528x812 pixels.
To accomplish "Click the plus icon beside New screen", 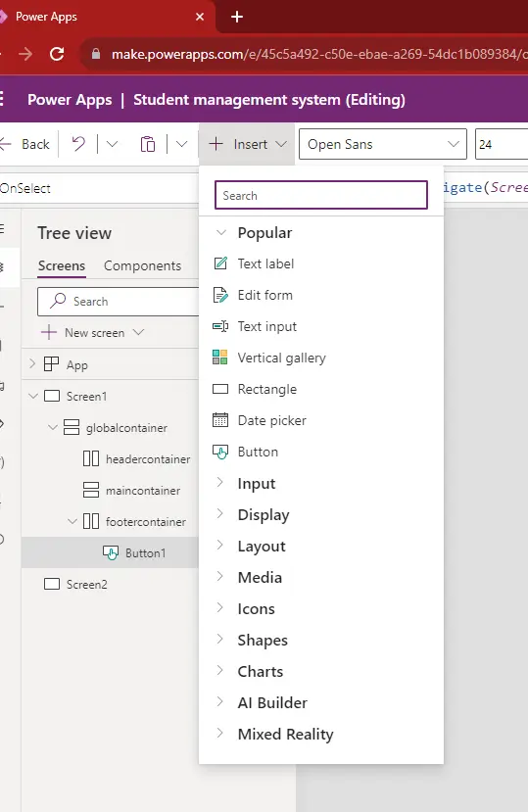I will [49, 332].
